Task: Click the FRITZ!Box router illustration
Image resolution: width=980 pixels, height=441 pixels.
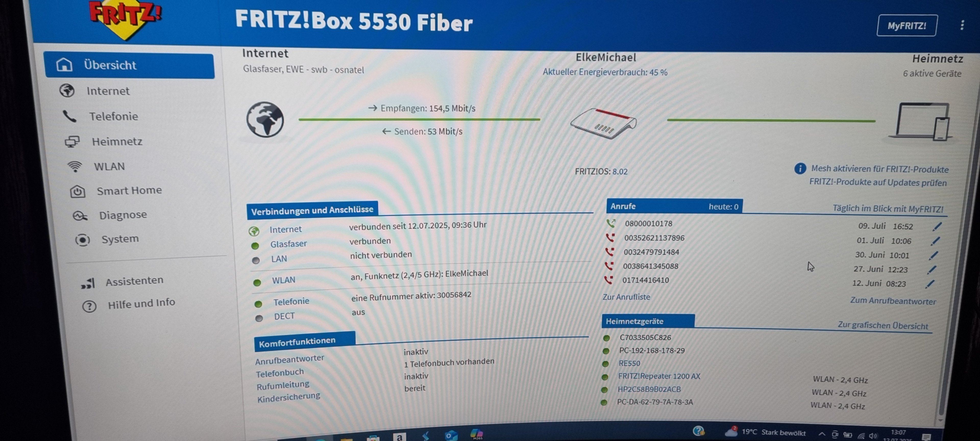Action: pyautogui.click(x=603, y=123)
